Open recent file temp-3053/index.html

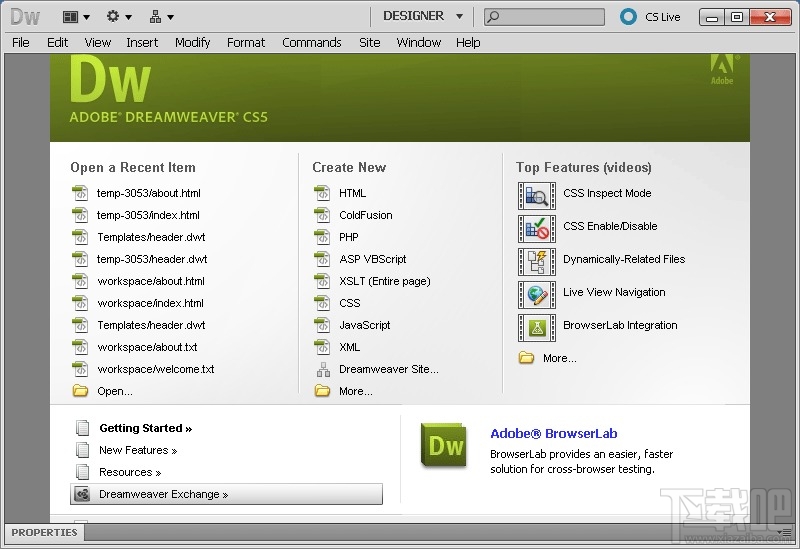coord(148,215)
